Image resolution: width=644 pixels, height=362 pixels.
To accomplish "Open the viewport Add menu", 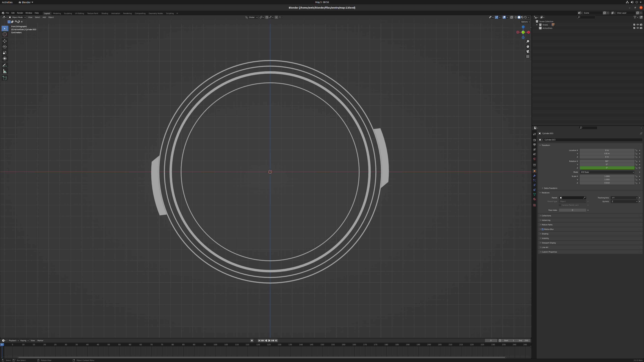I will tap(44, 17).
